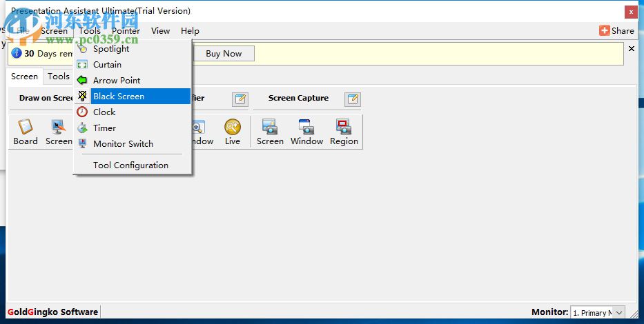The height and width of the screenshot is (324, 644).
Task: Click the Monitor Switch icon
Action: click(x=83, y=143)
